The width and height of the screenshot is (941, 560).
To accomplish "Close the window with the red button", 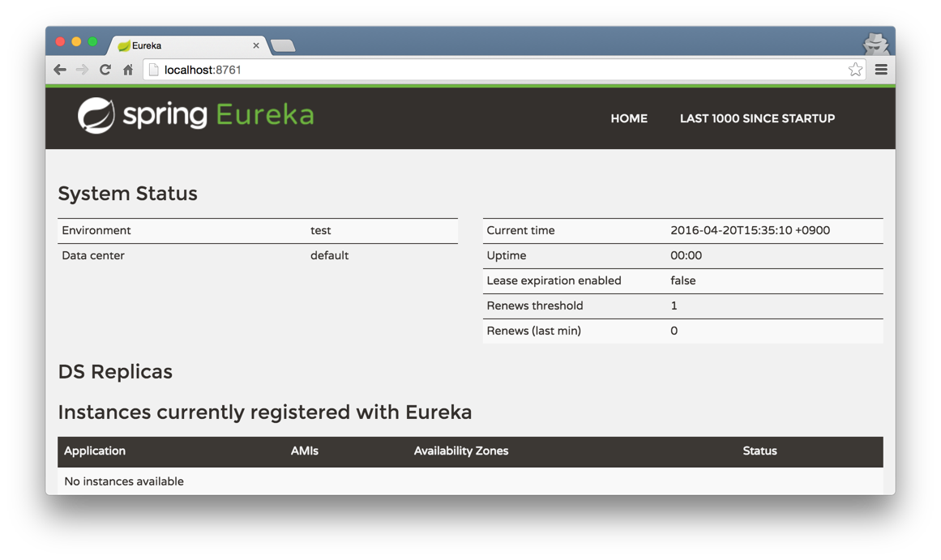I will click(60, 41).
